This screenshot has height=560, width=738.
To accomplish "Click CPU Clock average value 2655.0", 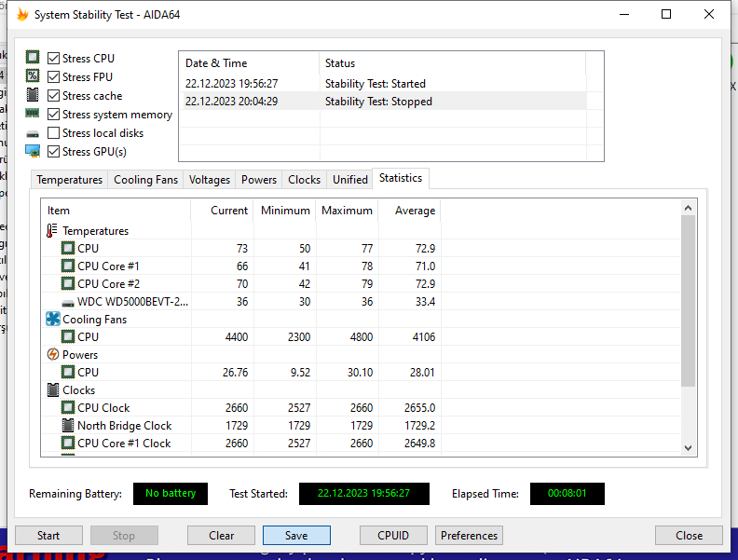I will (x=420, y=408).
